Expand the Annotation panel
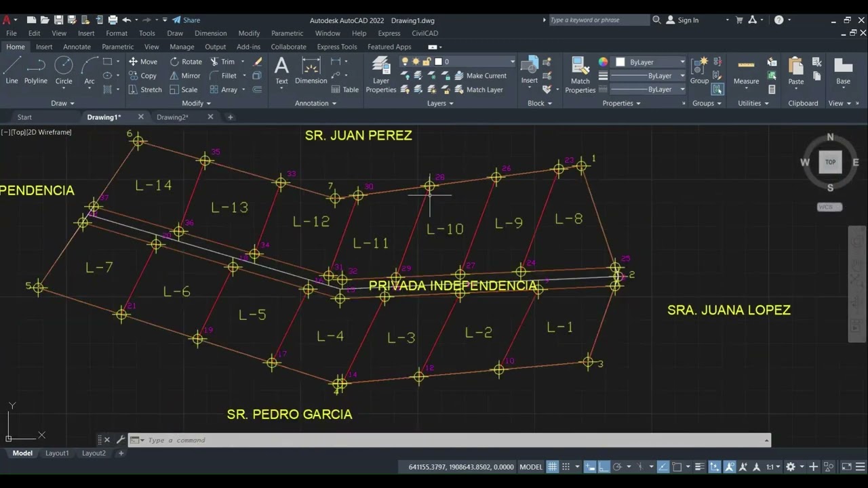Screen dimensions: 868x488 coord(316,103)
